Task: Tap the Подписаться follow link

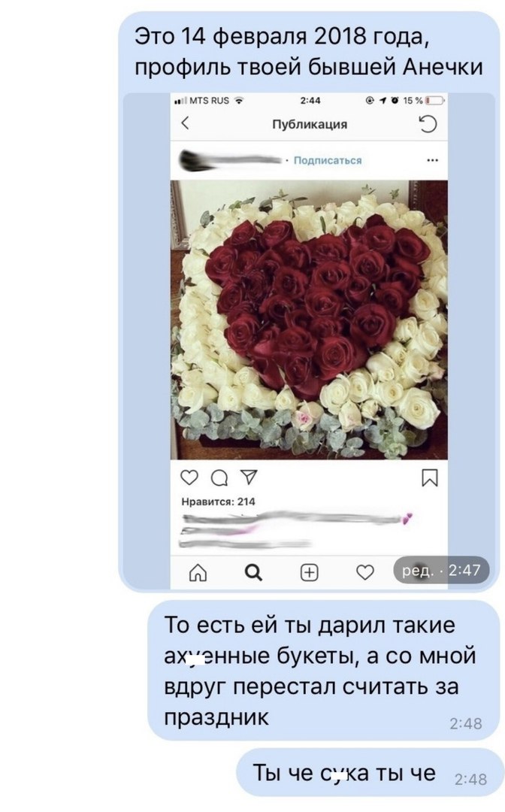Action: pyautogui.click(x=328, y=161)
